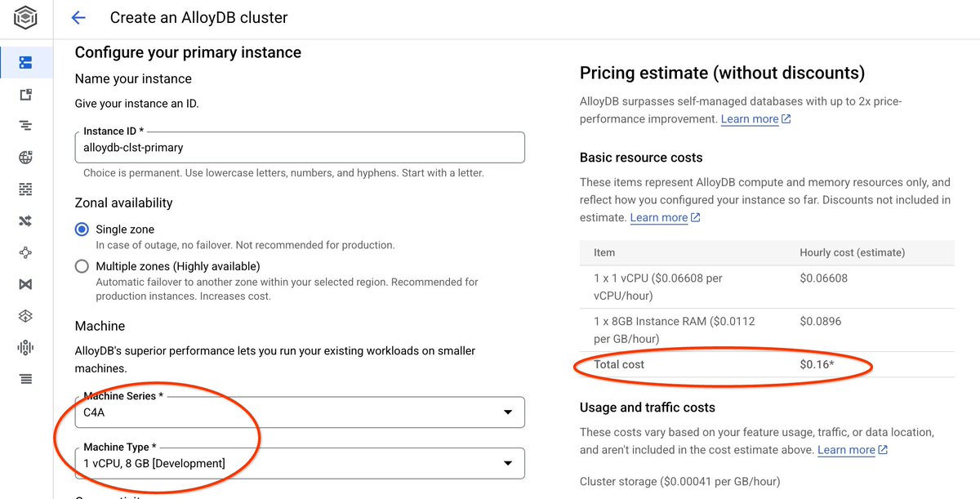The height and width of the screenshot is (499, 980).
Task: Click the "Create an AlloyDB cluster" page title
Action: pyautogui.click(x=198, y=17)
